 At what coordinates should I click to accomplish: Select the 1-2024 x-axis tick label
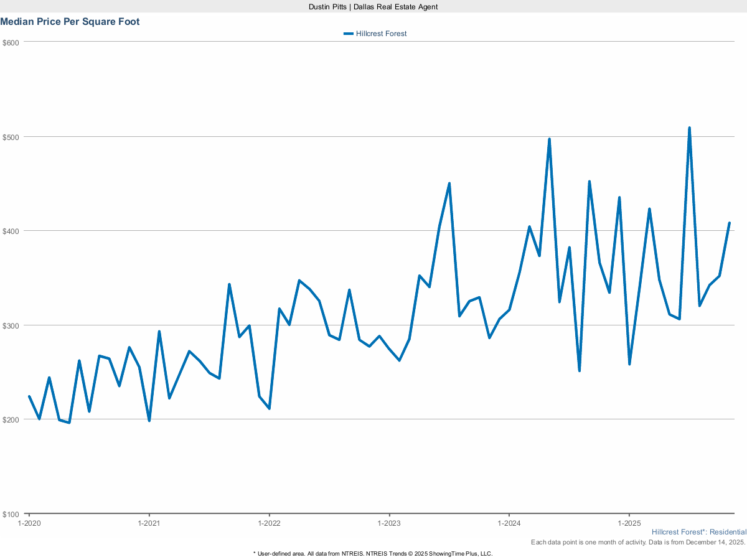509,523
